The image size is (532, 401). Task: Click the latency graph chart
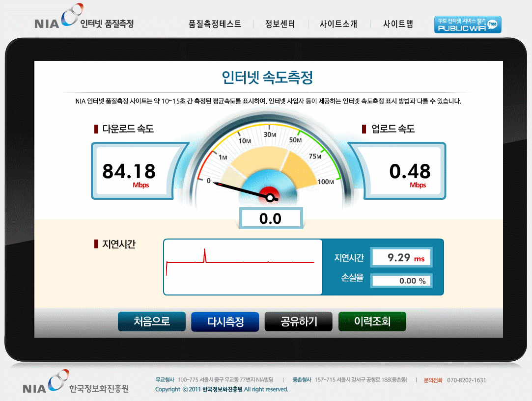click(243, 267)
